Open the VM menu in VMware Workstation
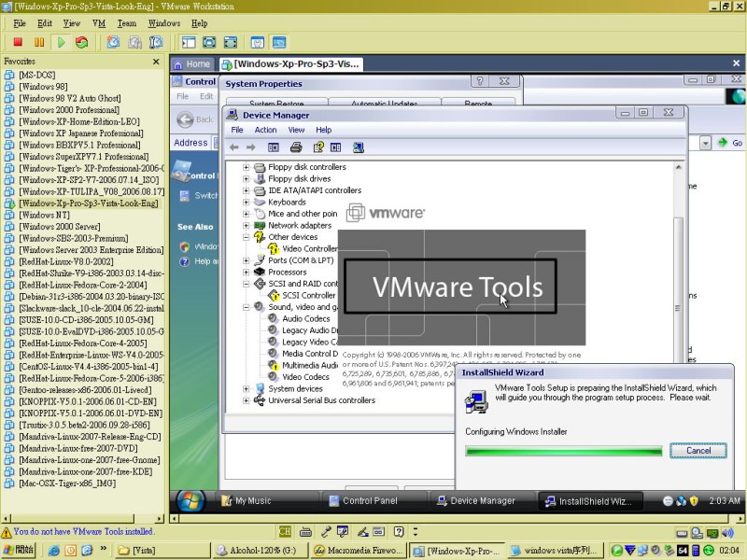747x560 pixels. point(99,23)
